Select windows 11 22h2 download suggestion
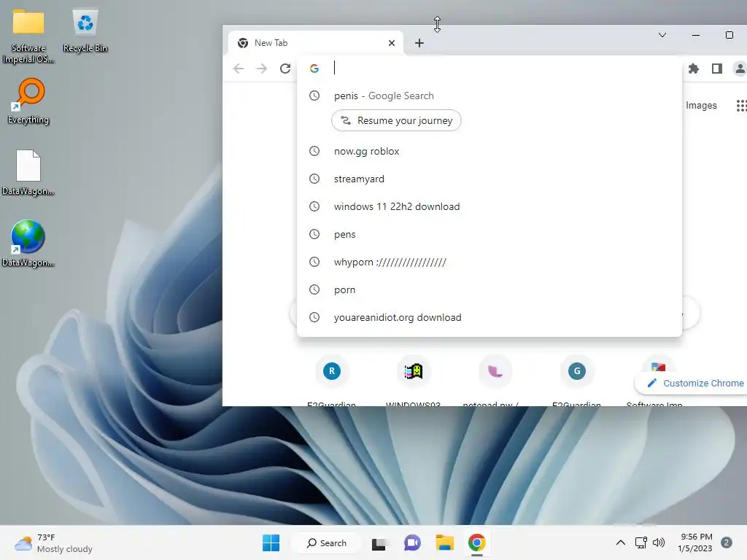 pyautogui.click(x=489, y=206)
